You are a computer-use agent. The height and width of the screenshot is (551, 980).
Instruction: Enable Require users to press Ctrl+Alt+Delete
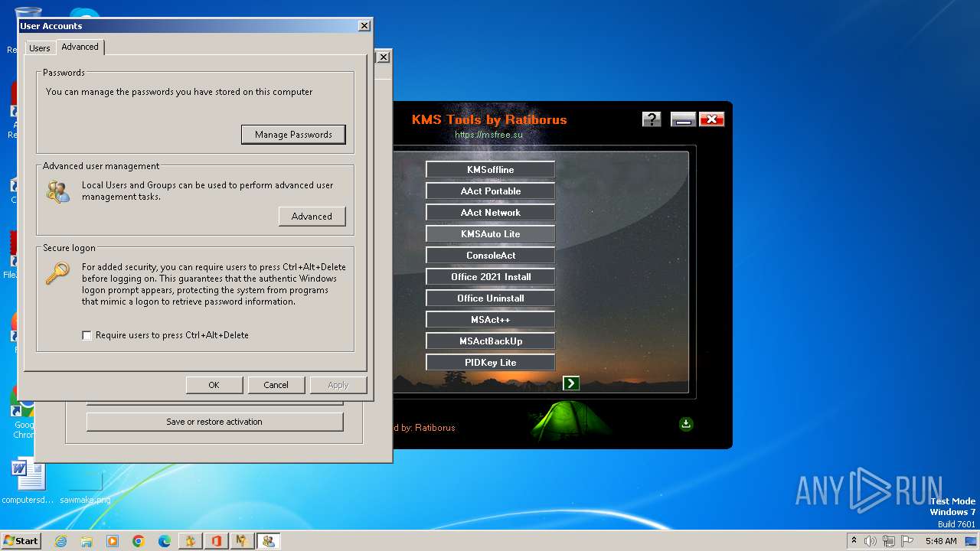point(87,335)
